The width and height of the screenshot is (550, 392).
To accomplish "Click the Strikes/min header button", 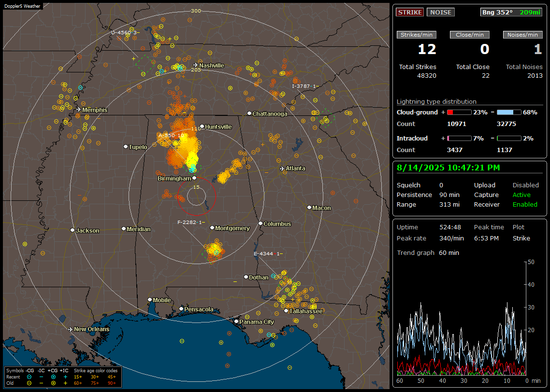I will click(417, 35).
